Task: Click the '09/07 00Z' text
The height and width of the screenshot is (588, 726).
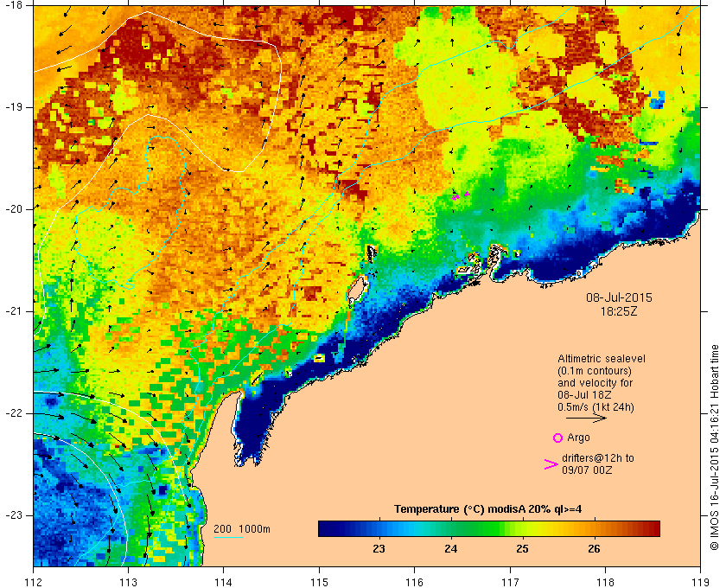Action: click(x=587, y=470)
